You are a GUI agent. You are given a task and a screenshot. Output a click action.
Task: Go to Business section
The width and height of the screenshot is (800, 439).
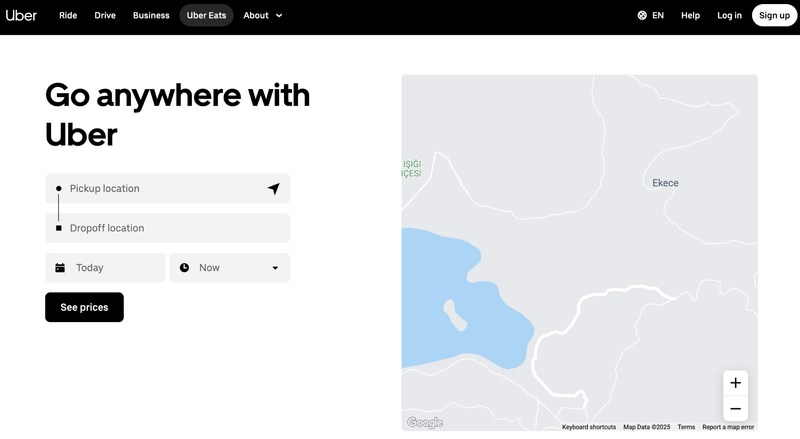click(x=151, y=15)
